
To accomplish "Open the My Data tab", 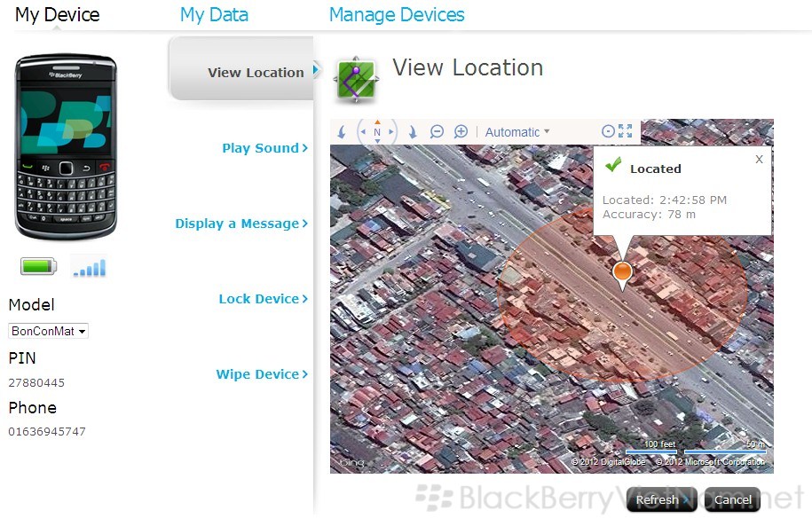I will click(214, 15).
